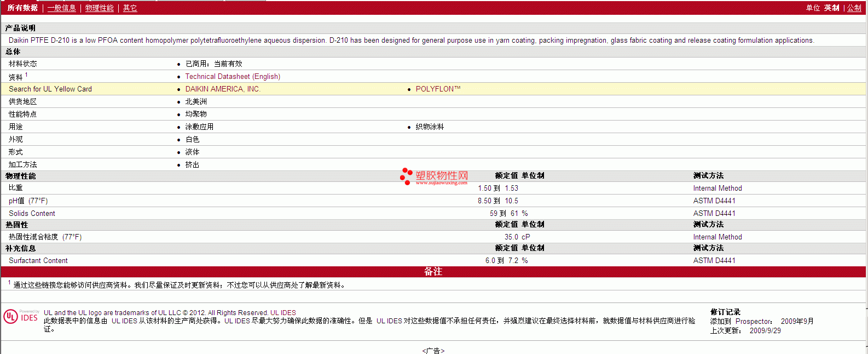This screenshot has height=354, width=868.
Task: Click the UL IDES logo icon
Action: pos(21,317)
